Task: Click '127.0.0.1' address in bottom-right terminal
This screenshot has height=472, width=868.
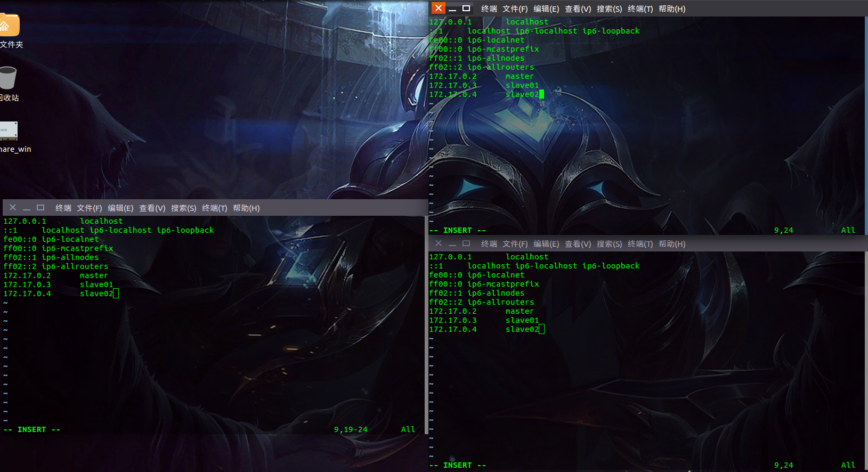Action: coord(450,257)
